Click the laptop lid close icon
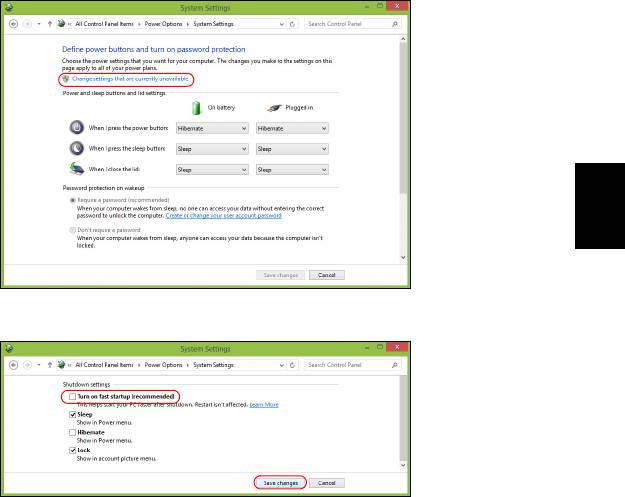 click(76, 169)
